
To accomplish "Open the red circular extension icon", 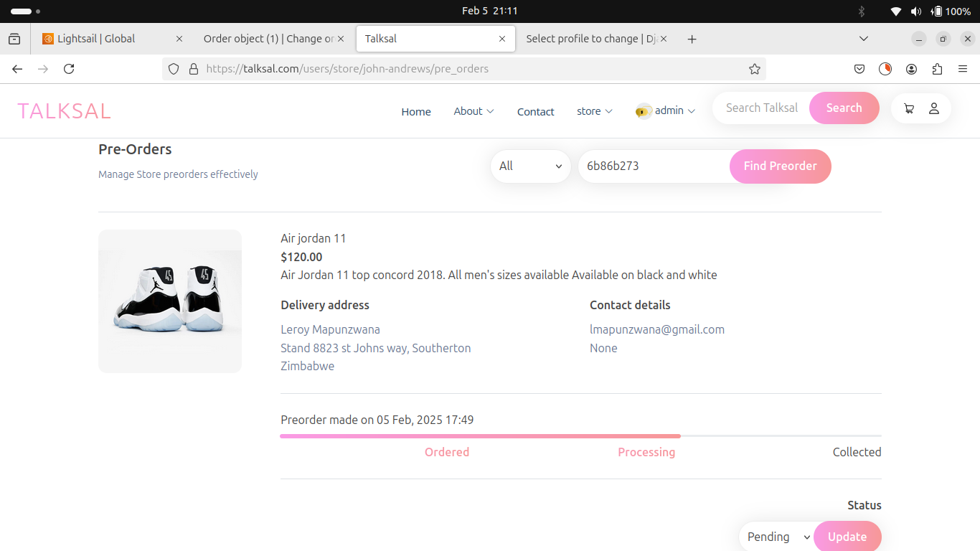I will (885, 69).
